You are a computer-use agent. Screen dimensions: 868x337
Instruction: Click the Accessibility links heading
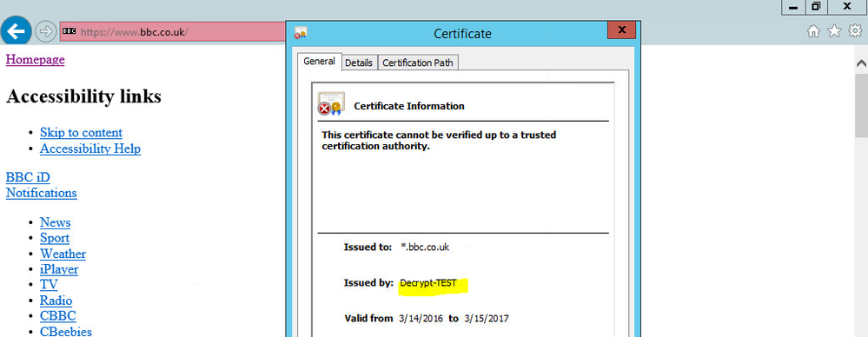83,96
